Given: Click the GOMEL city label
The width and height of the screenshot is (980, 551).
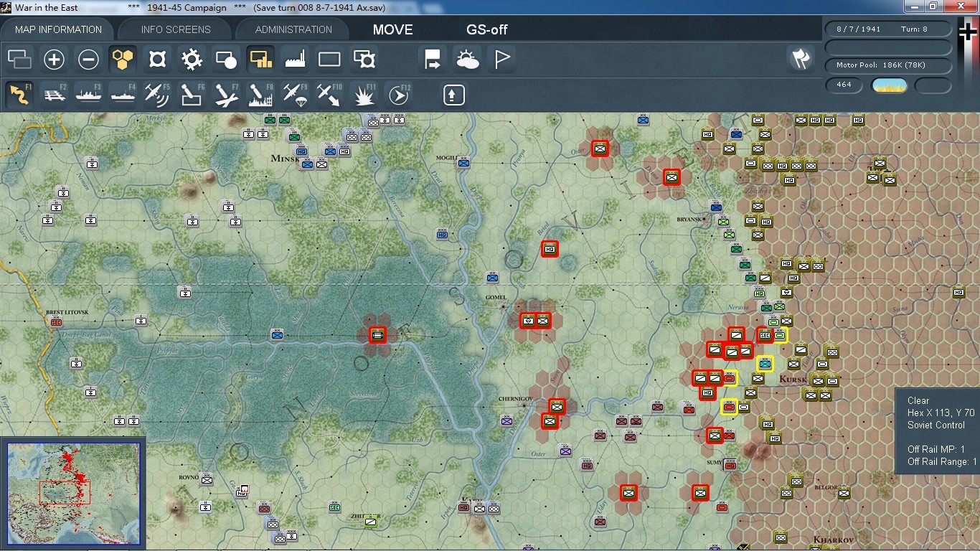Looking at the screenshot, I should (x=496, y=298).
